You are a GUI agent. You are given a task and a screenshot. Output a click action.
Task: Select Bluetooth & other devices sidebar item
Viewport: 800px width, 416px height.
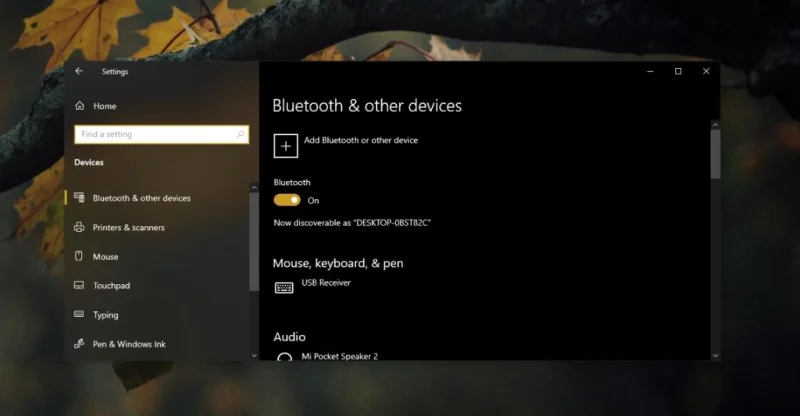pos(141,198)
